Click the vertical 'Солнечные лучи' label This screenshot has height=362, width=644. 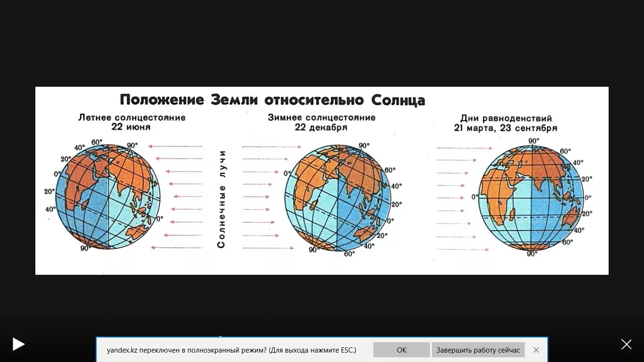(x=222, y=199)
